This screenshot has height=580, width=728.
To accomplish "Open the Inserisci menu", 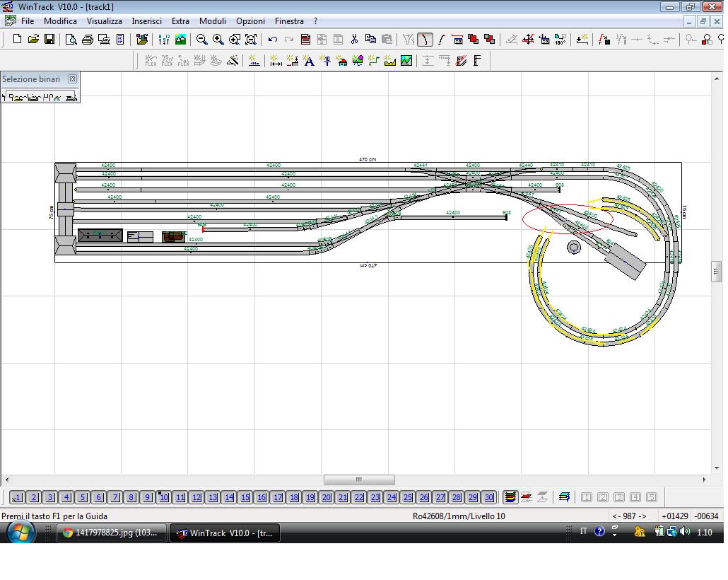I will [147, 21].
